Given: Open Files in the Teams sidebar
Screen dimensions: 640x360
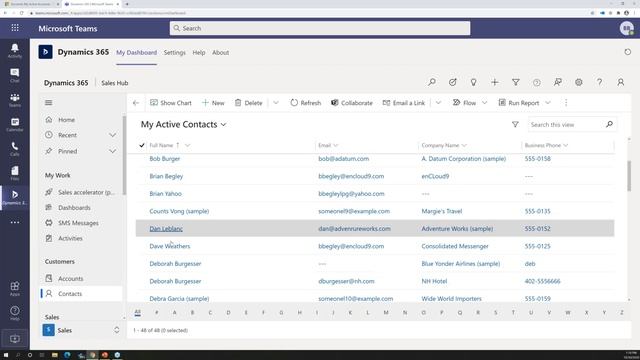Looking at the screenshot, I should coord(15,173).
